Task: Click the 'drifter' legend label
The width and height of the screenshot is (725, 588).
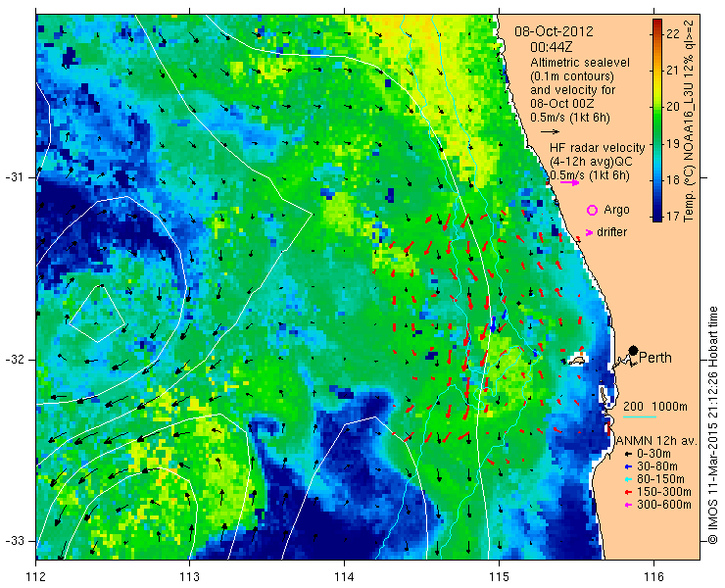Action: click(x=612, y=232)
